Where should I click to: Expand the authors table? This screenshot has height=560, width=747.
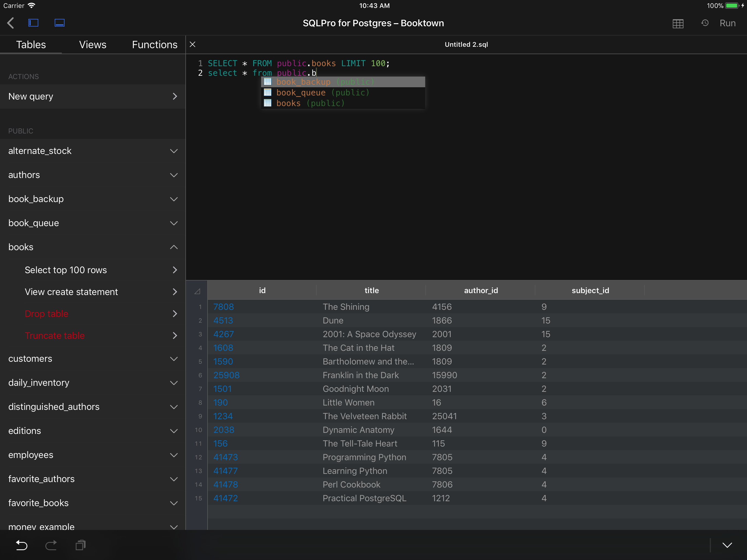click(x=174, y=175)
